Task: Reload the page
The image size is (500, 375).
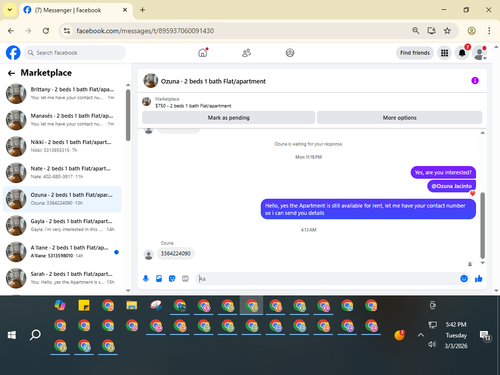Action: click(x=46, y=31)
